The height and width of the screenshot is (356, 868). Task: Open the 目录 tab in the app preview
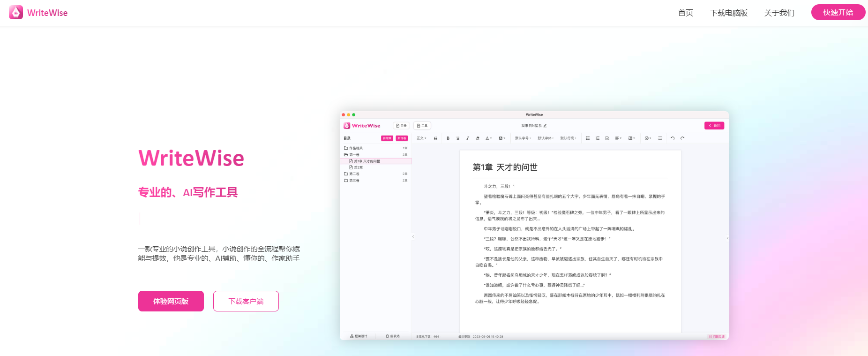click(401, 126)
